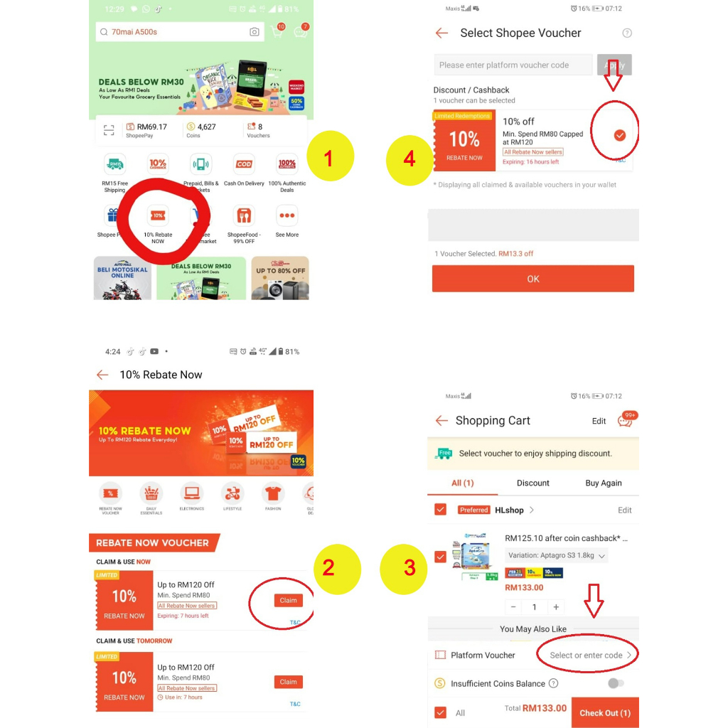This screenshot has width=728, height=728.
Task: Open the Electronics category icon
Action: [x=192, y=493]
